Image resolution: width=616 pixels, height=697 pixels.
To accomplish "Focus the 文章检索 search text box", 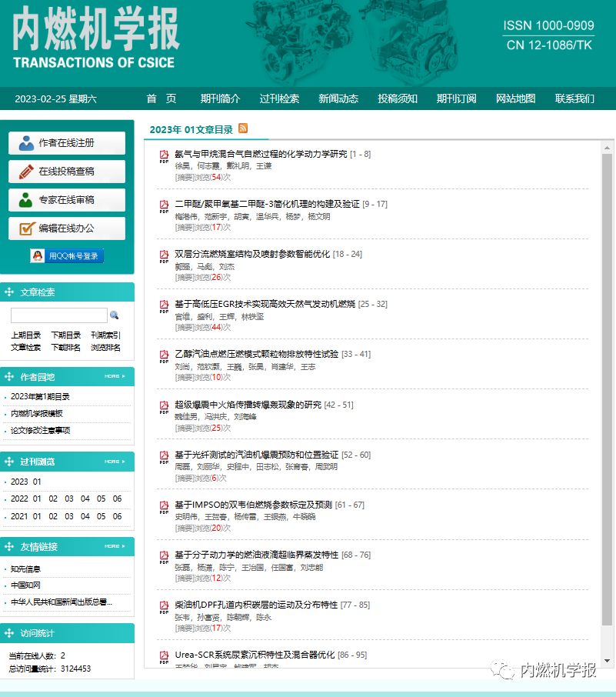I will coord(59,315).
